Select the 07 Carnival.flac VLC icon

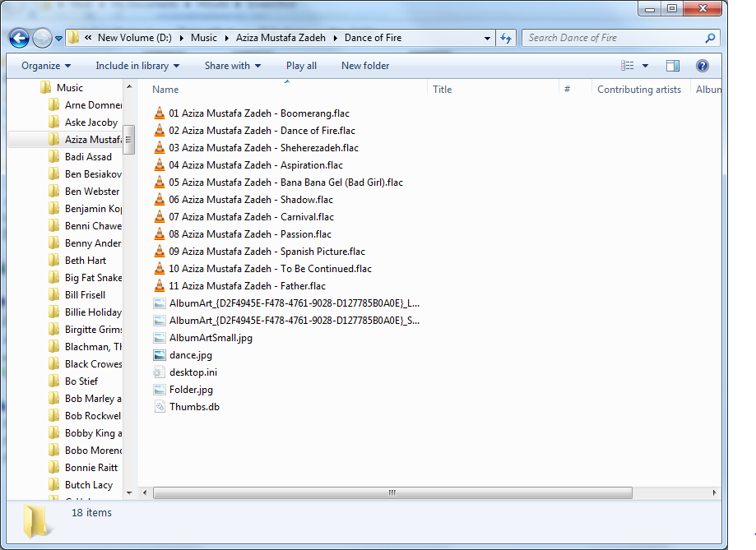160,217
